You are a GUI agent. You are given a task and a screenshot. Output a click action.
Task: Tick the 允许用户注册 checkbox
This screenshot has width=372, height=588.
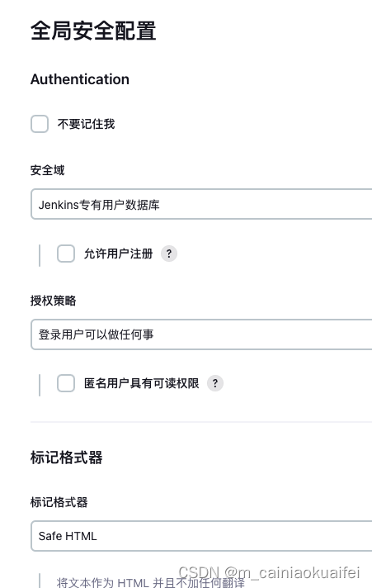pos(66,254)
